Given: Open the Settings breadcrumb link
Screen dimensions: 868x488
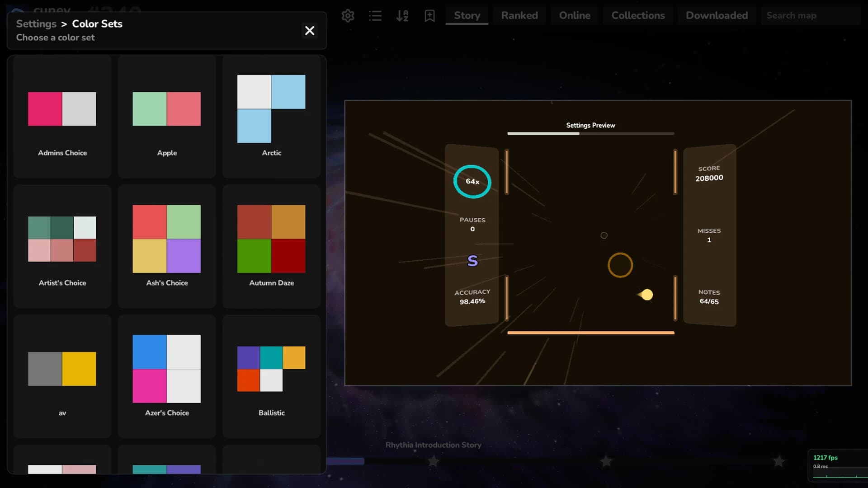Looking at the screenshot, I should tap(36, 23).
